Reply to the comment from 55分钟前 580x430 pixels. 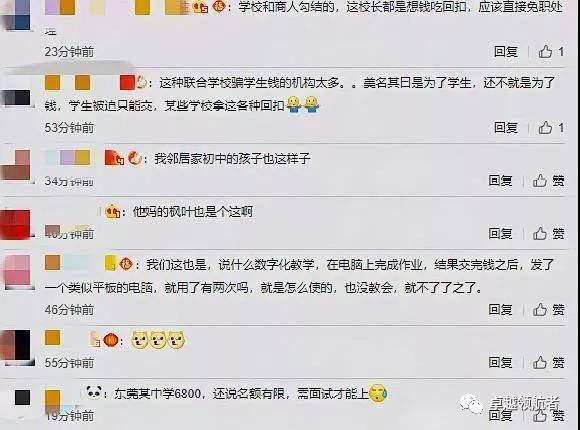tap(500, 362)
